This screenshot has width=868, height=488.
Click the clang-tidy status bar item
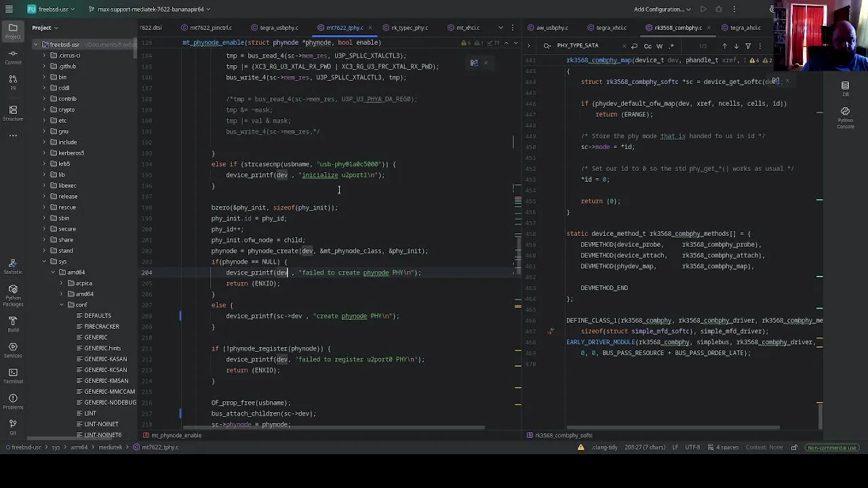[x=604, y=447]
